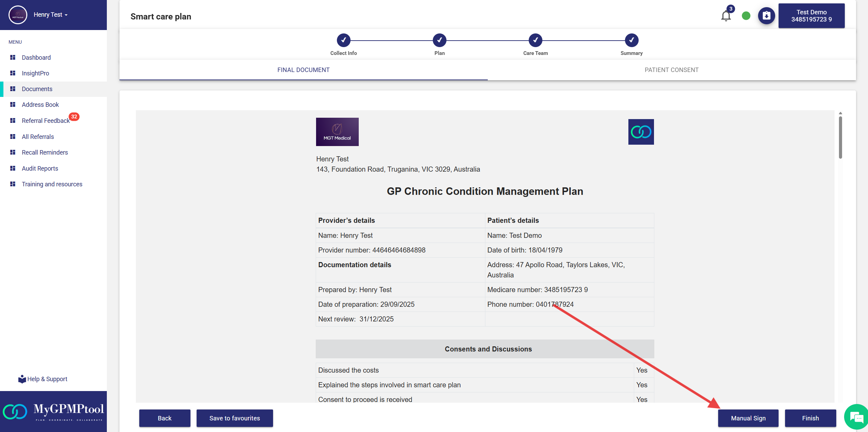Click the Dashboard grid icon in sidebar
This screenshot has height=432, width=868.
pos(13,57)
